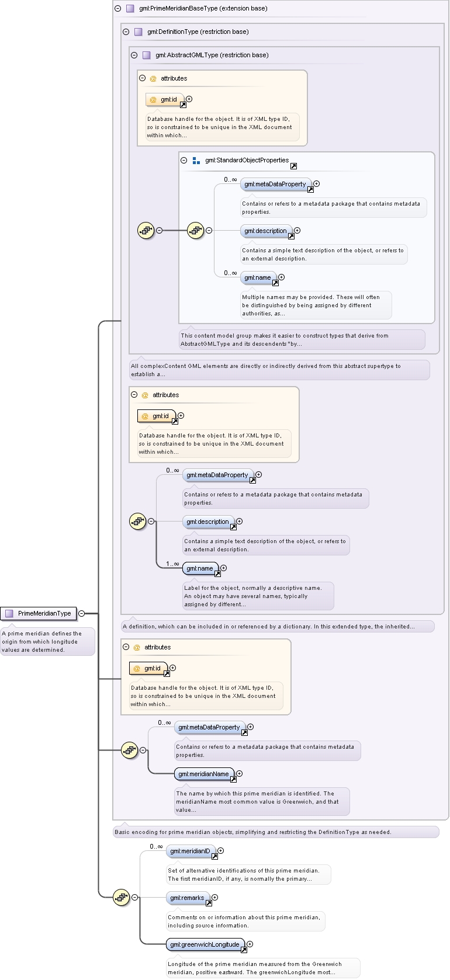The height and width of the screenshot is (980, 450).
Task: Collapse attributes box directly under gml:DefinitionType content
Action: click(134, 395)
